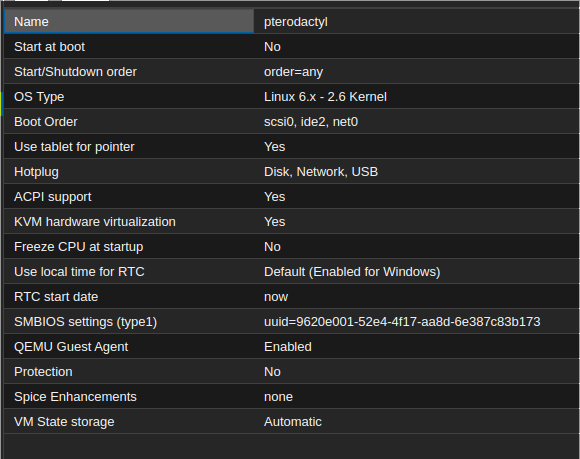Select the Hotplug row
Viewport: 580px width, 459px height.
click(291, 172)
